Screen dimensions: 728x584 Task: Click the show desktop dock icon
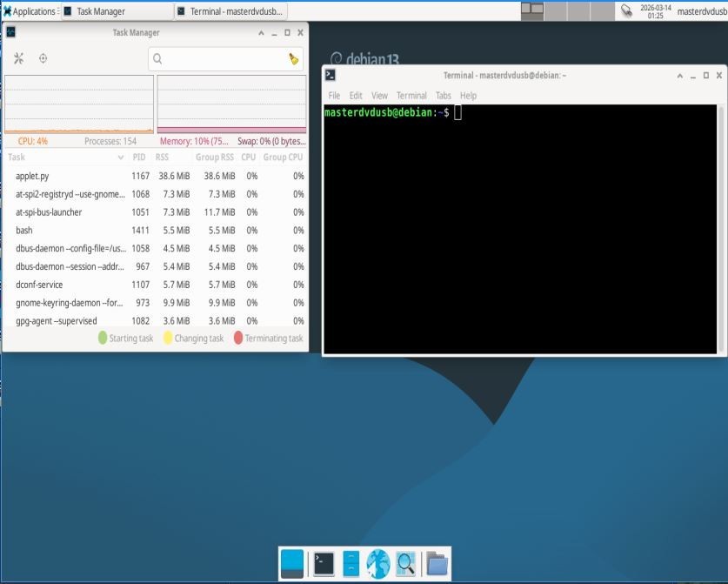[x=291, y=564]
